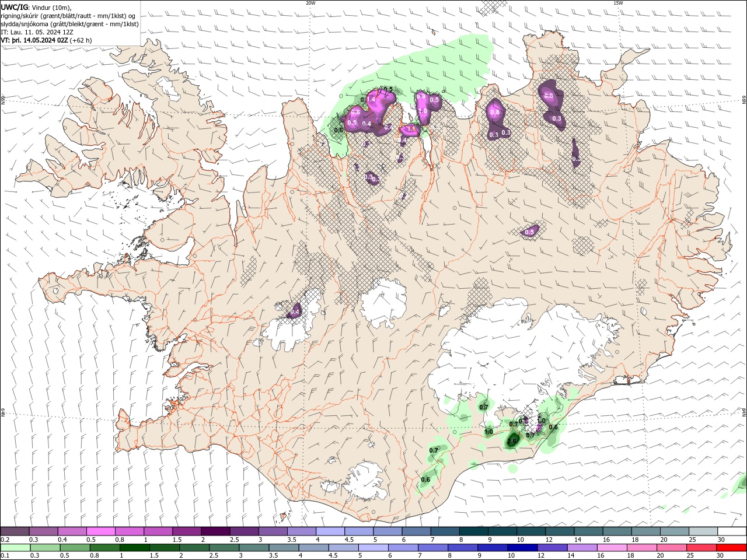Select the 20W longitude label at top

(x=310, y=3)
